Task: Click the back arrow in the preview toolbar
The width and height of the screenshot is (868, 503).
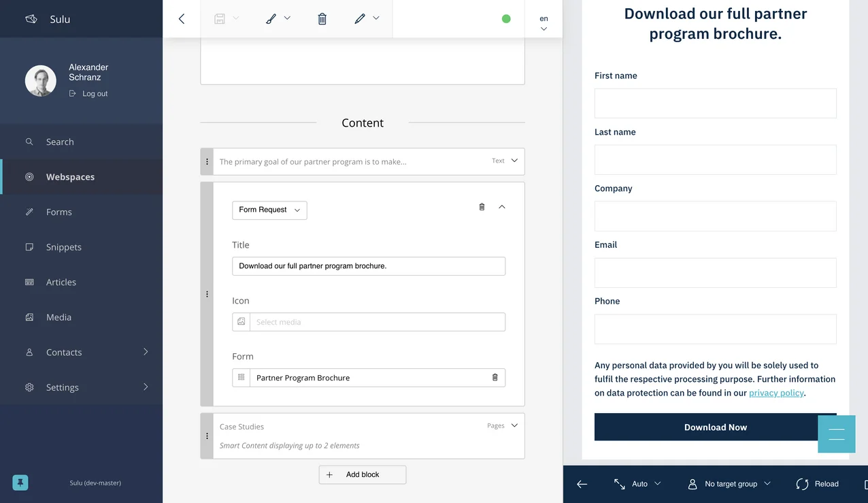Action: (x=582, y=484)
